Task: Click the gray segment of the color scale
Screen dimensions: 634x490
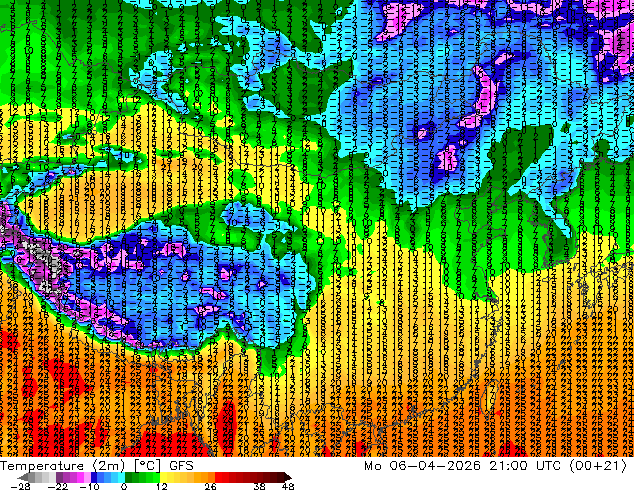Action: click(x=38, y=477)
